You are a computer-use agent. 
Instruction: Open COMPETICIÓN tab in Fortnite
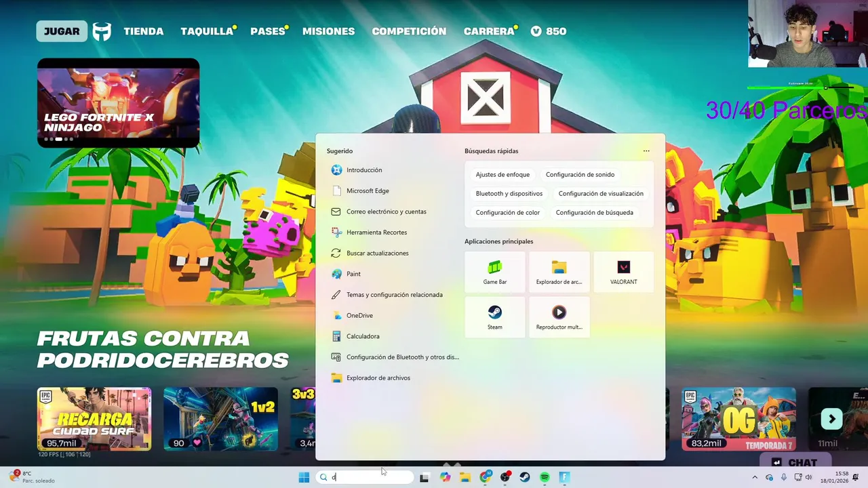pyautogui.click(x=409, y=31)
